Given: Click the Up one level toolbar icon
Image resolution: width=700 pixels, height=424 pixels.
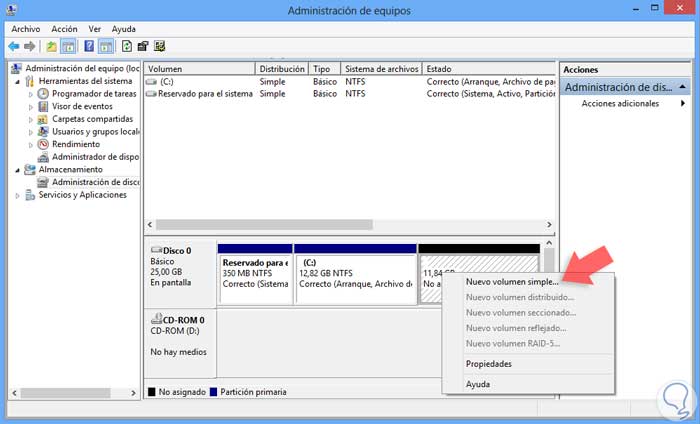Looking at the screenshot, I should pyautogui.click(x=51, y=46).
